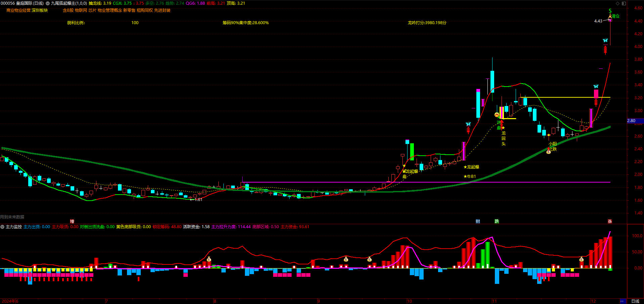
Task: Click the 4.43 high price label
Action: click(598, 21)
